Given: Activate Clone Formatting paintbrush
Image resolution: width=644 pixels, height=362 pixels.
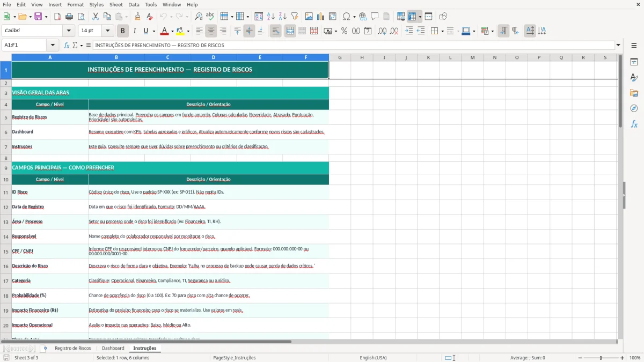Looking at the screenshot, I should [137, 17].
